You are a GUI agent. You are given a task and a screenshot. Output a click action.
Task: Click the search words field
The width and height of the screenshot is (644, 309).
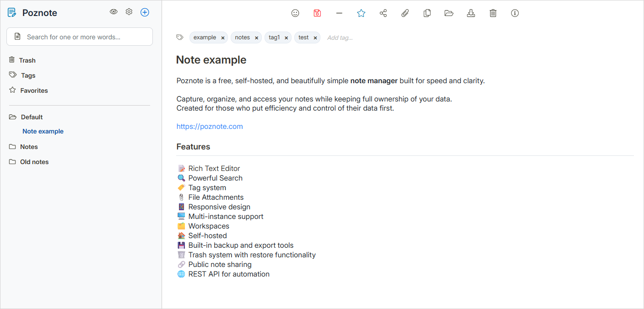click(x=79, y=37)
